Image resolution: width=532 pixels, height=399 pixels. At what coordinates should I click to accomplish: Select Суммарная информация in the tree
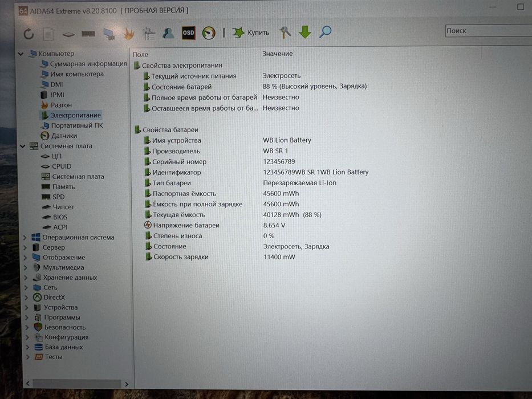[83, 64]
